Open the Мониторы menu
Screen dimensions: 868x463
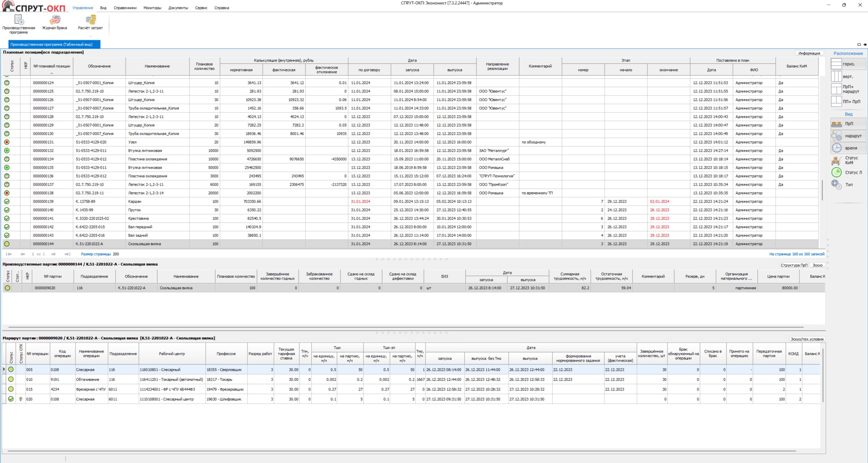click(152, 8)
